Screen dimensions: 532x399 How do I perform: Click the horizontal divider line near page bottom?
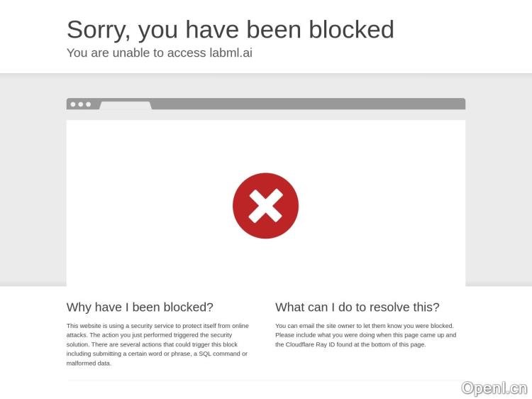pos(266,381)
